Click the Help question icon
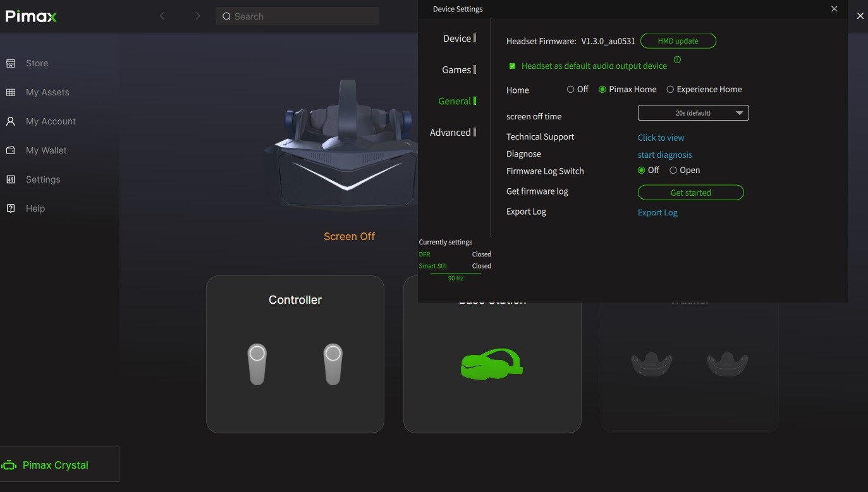The width and height of the screenshot is (868, 492). pos(11,208)
